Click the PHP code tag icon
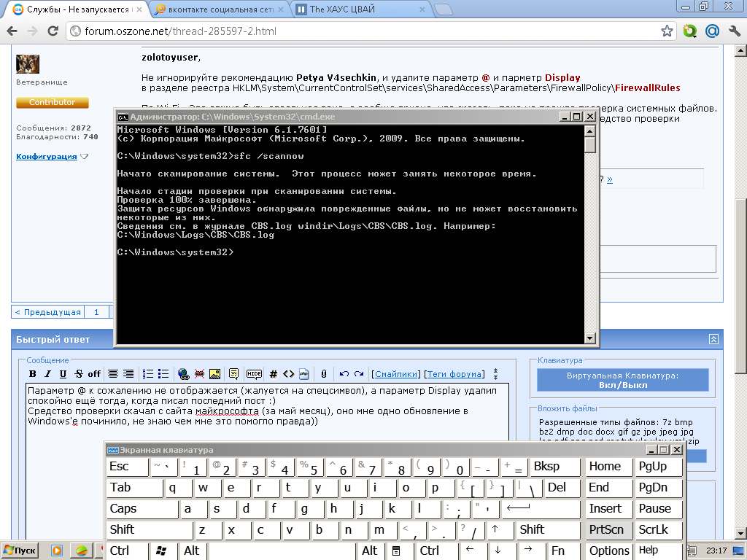747x560 pixels. click(304, 374)
